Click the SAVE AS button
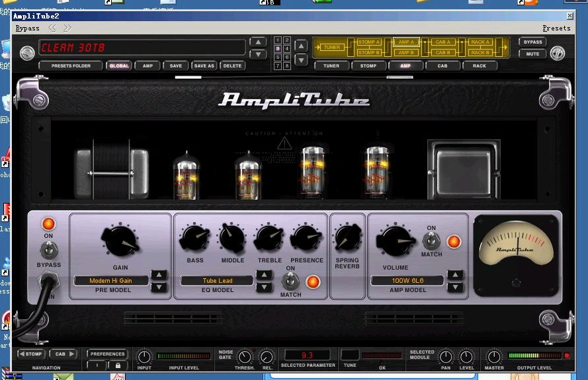This screenshot has width=588, height=380. tap(204, 65)
